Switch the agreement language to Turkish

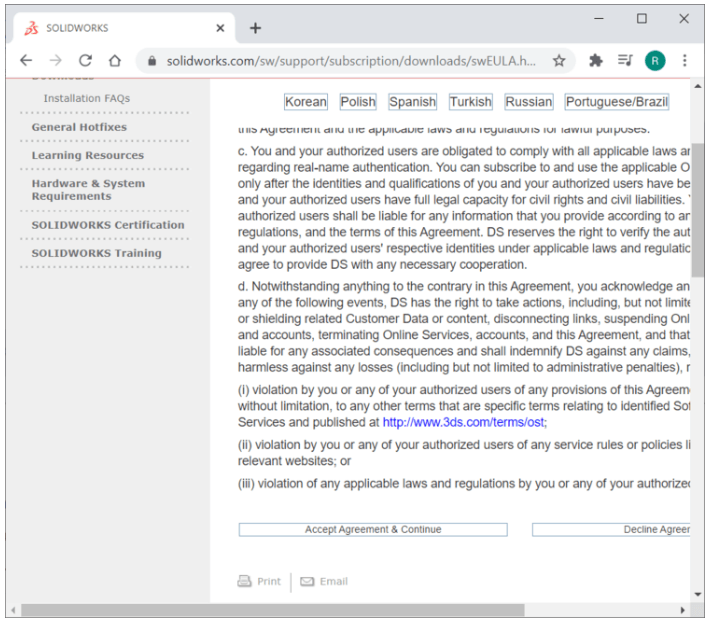pos(470,102)
